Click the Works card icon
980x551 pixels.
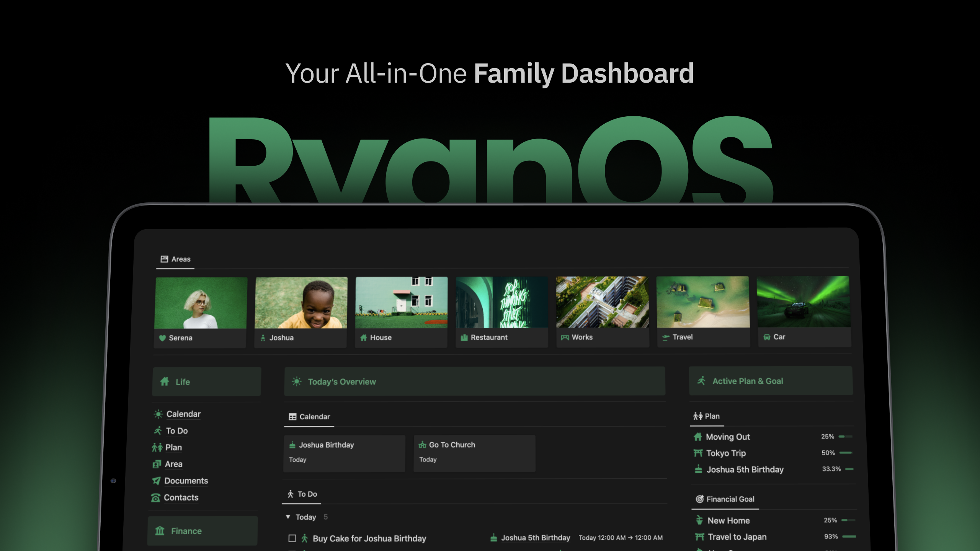(x=565, y=337)
